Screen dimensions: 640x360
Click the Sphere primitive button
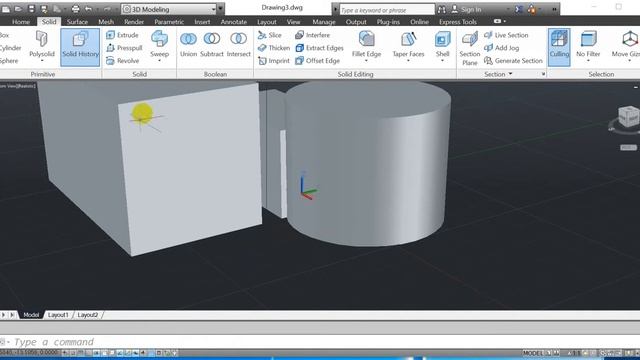click(9, 60)
